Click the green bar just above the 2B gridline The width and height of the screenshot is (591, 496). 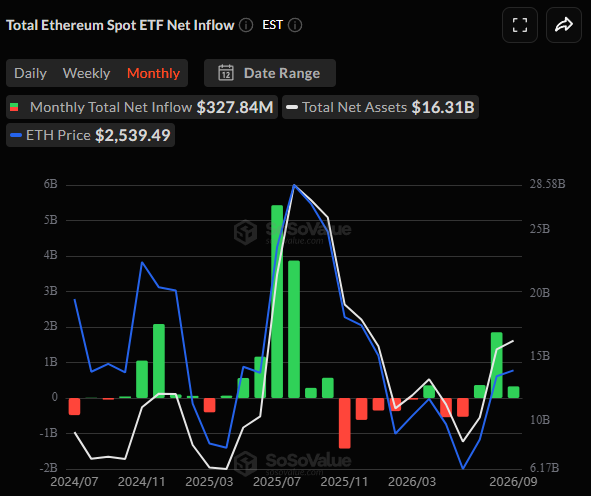[159, 361]
